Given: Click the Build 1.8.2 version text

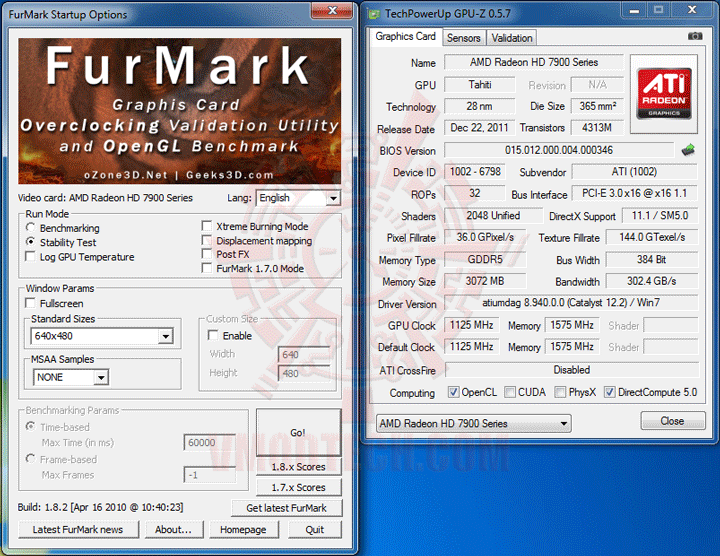Looking at the screenshot, I should [x=100, y=507].
